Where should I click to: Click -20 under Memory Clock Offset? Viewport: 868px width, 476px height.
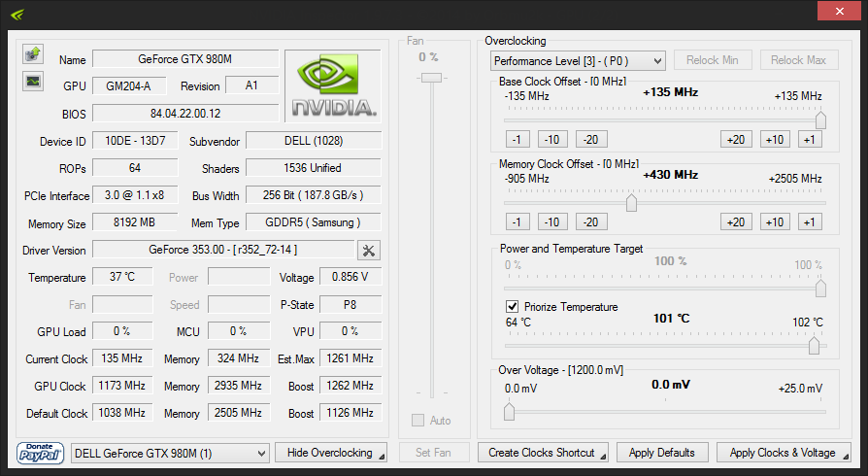tap(591, 222)
